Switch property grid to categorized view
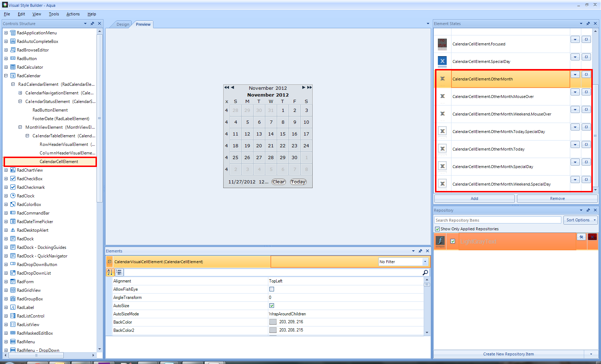The width and height of the screenshot is (601, 364). (119, 272)
